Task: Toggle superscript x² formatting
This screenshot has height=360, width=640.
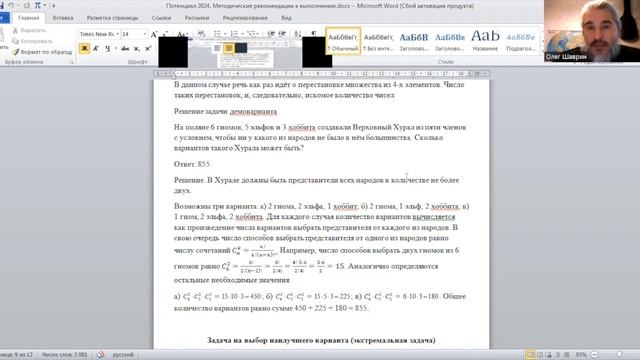Action: (148, 49)
